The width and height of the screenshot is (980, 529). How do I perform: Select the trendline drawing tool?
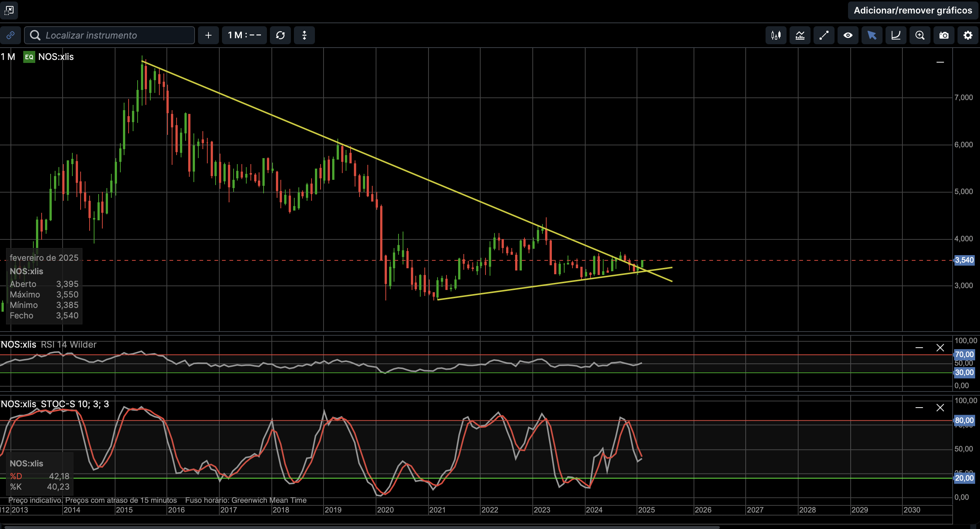click(x=824, y=35)
